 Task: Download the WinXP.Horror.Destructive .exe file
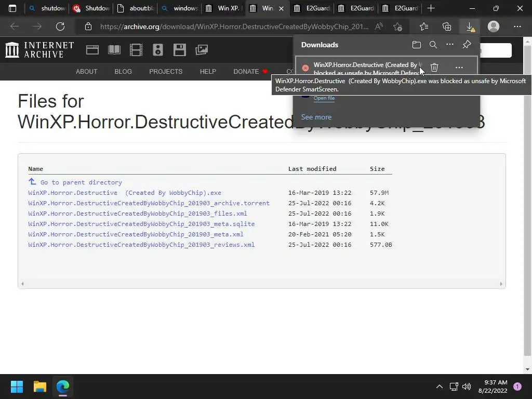point(125,193)
